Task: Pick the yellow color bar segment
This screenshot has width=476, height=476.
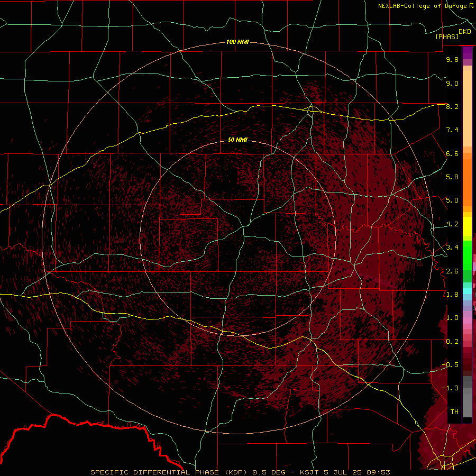Action: 467,226
